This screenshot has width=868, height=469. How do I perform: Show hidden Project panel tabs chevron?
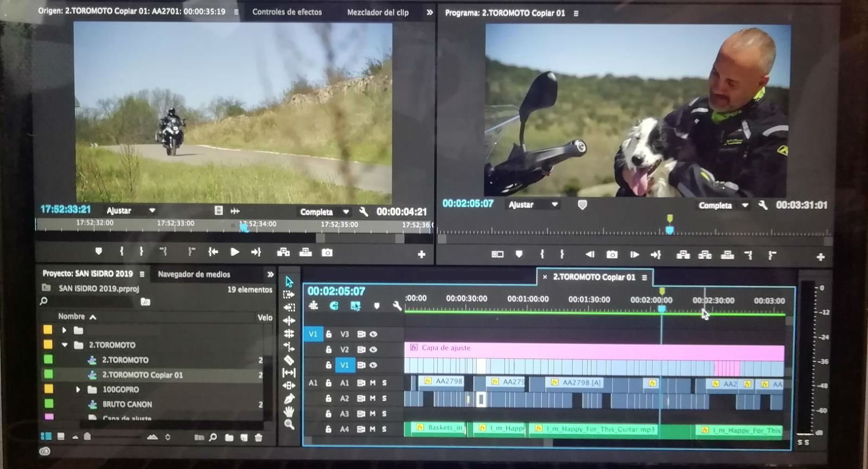pyautogui.click(x=271, y=274)
